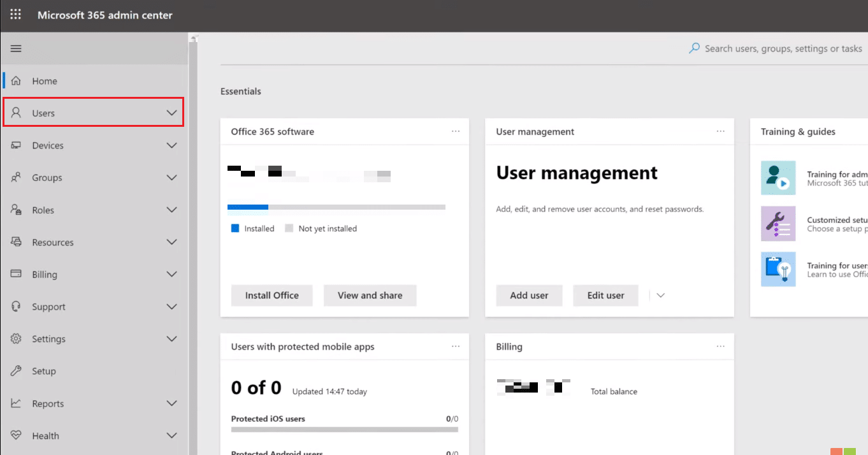Go to Home in navigation

[94, 81]
